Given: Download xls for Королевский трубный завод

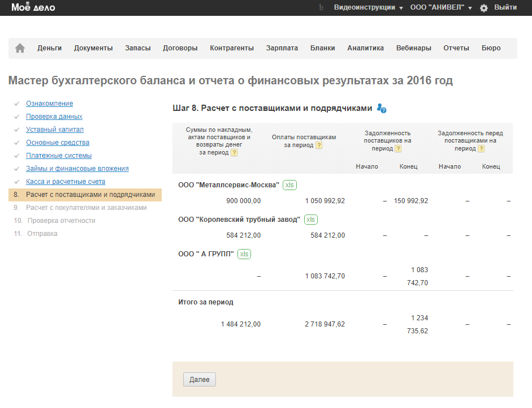Looking at the screenshot, I should point(310,220).
